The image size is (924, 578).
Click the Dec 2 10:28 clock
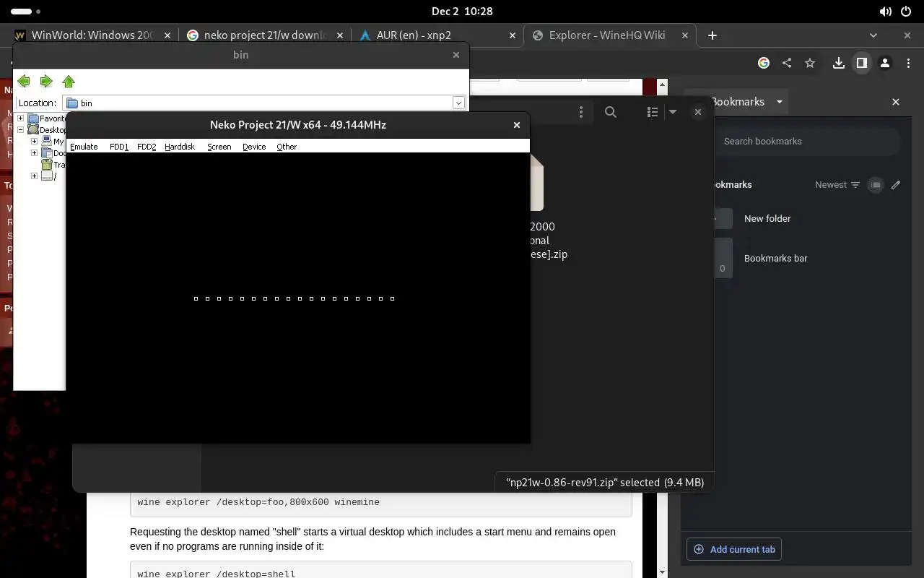point(462,12)
